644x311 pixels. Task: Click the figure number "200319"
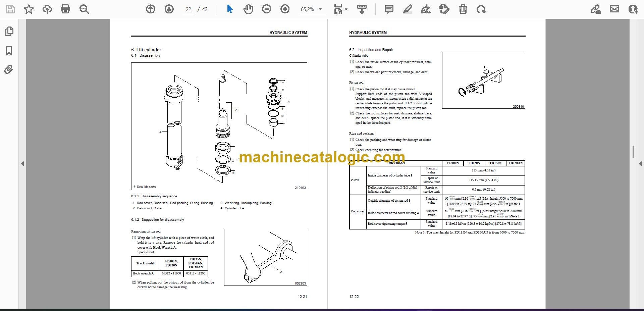(518, 107)
